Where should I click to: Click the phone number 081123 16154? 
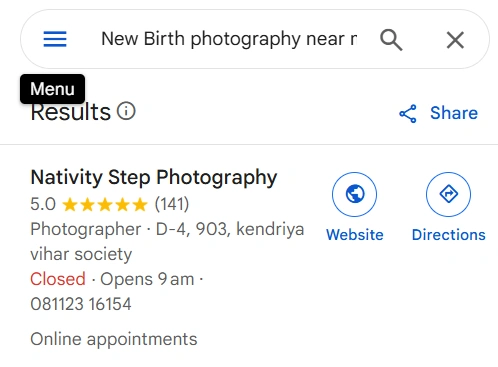(81, 304)
